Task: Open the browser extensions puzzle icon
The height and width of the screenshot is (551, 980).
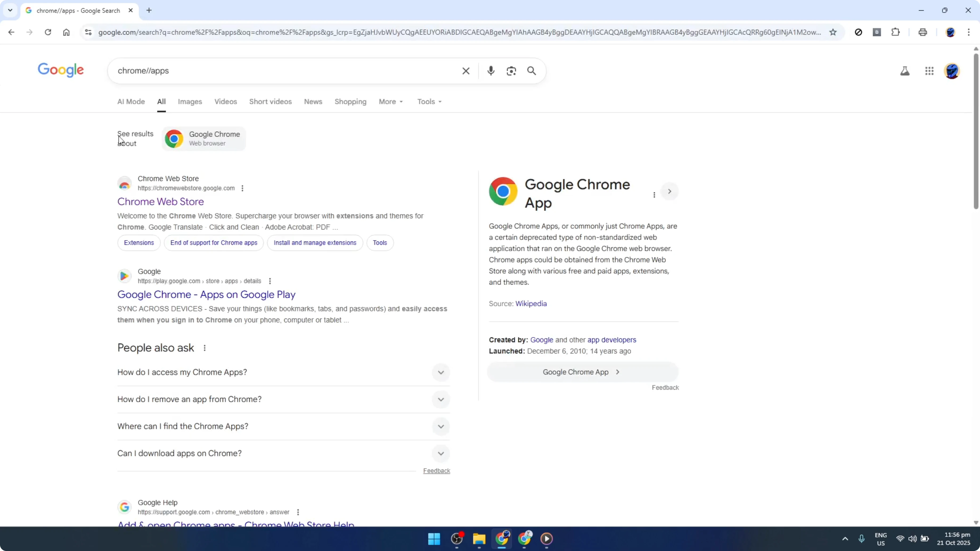Action: (896, 32)
